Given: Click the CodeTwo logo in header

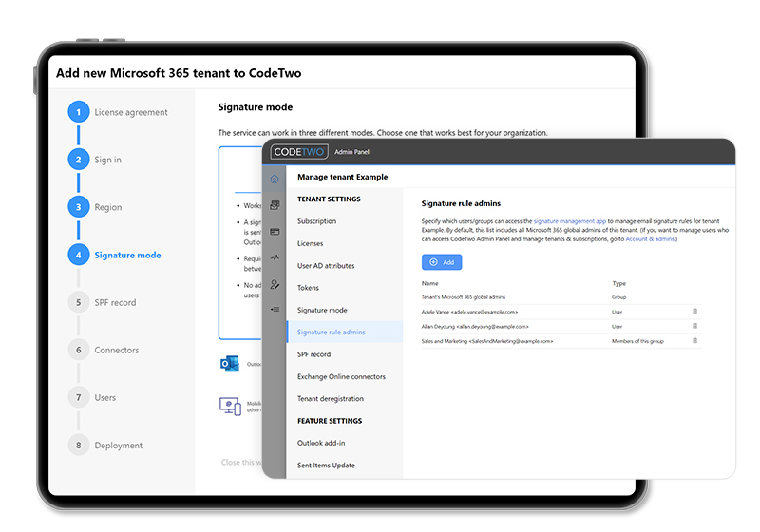Looking at the screenshot, I should pyautogui.click(x=298, y=152).
